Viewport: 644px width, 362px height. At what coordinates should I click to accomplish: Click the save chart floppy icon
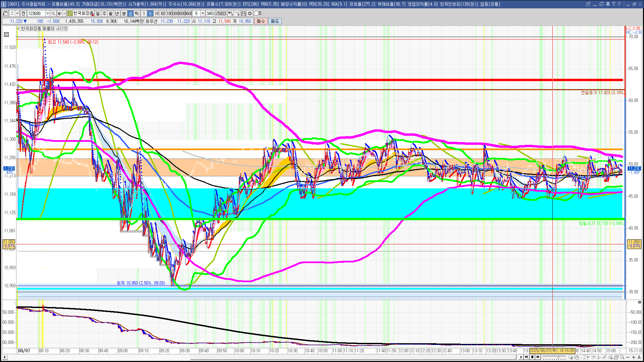(244, 13)
